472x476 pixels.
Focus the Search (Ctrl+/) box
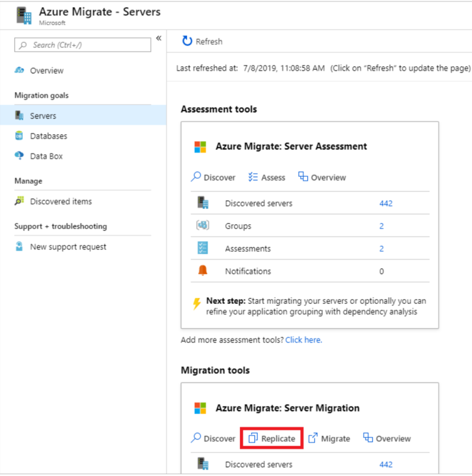click(x=83, y=45)
